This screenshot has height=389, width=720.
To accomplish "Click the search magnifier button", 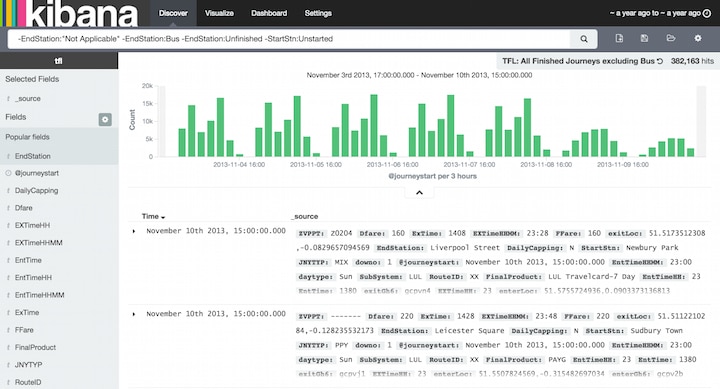I will click(x=584, y=39).
